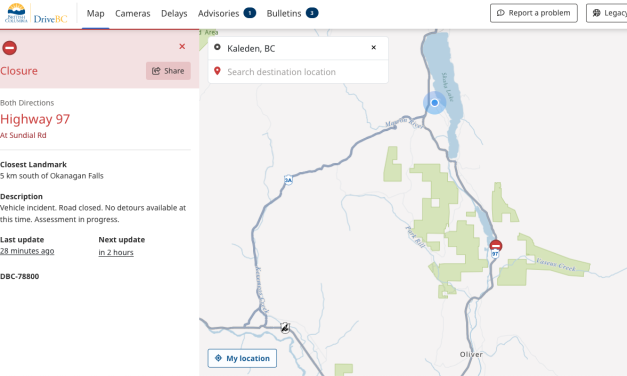627x376 pixels.
Task: Click the Skaha Lake label on map
Action: 447,86
